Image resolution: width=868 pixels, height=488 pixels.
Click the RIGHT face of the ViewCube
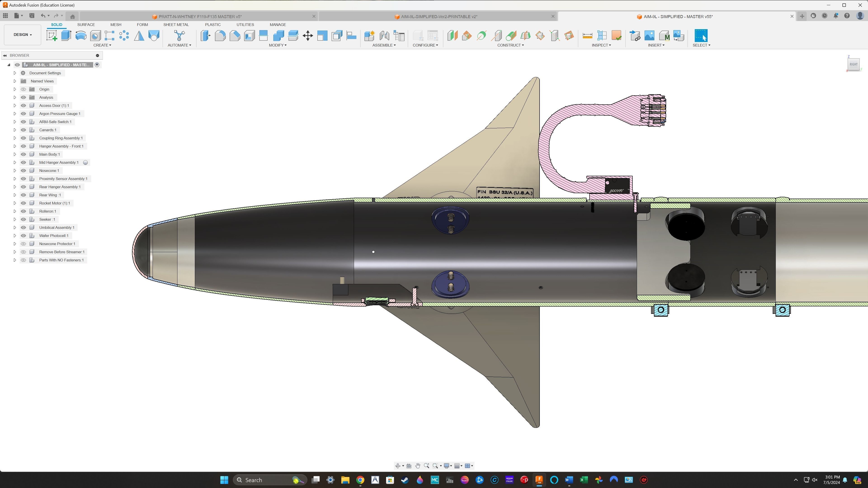853,64
